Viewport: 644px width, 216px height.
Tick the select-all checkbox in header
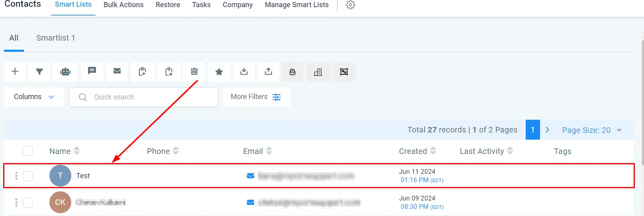click(x=27, y=151)
